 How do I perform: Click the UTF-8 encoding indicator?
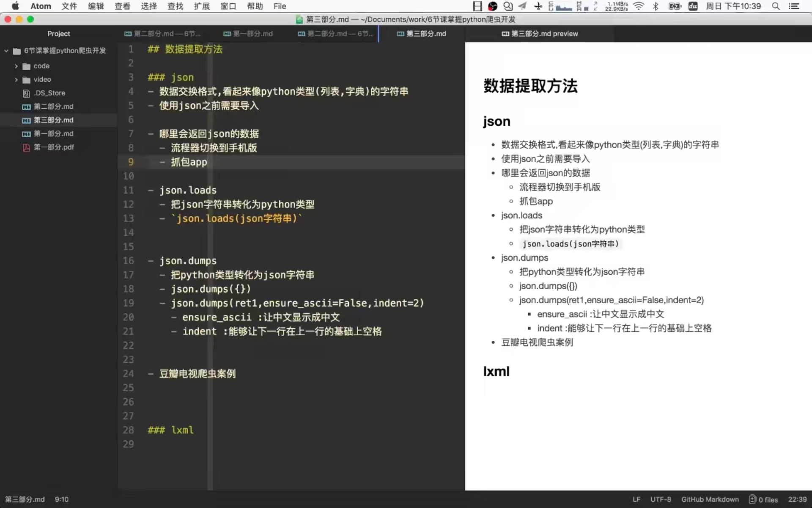[660, 499]
